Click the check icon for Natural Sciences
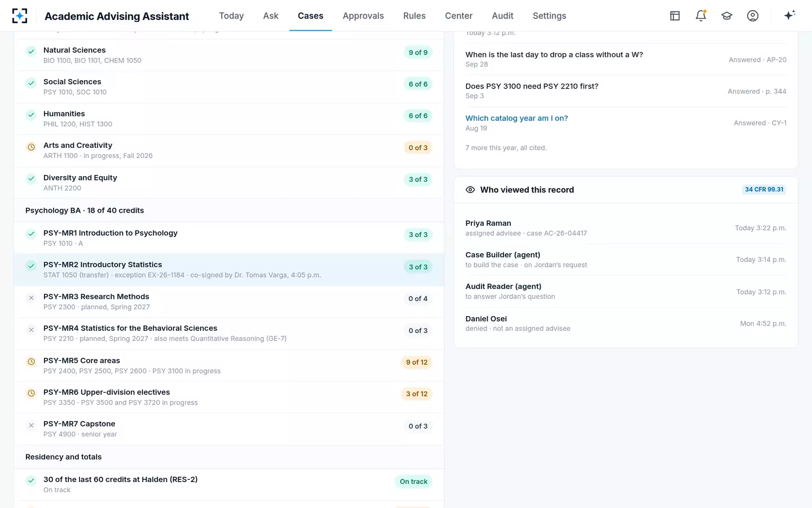 click(32, 51)
